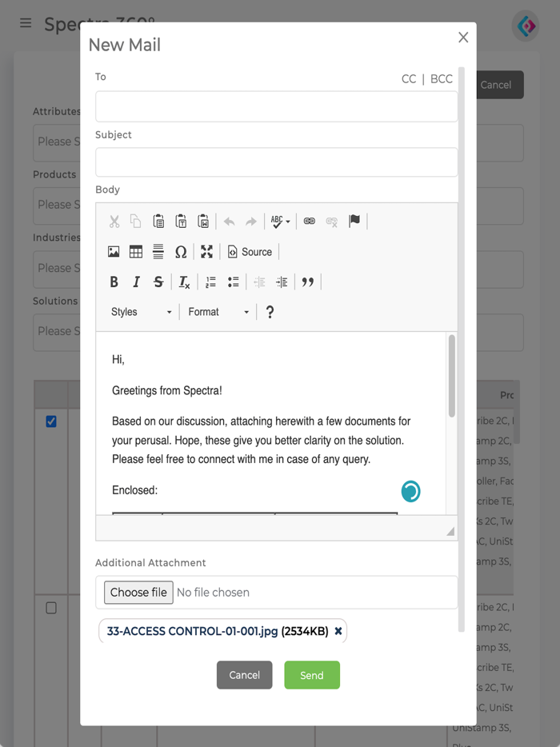Viewport: 560px width, 747px height.
Task: Tick the unchecked second row checkbox
Action: 51,608
